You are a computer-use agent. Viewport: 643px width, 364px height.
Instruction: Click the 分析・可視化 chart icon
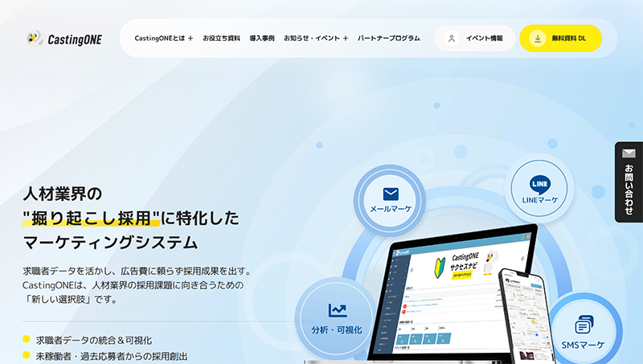(338, 310)
